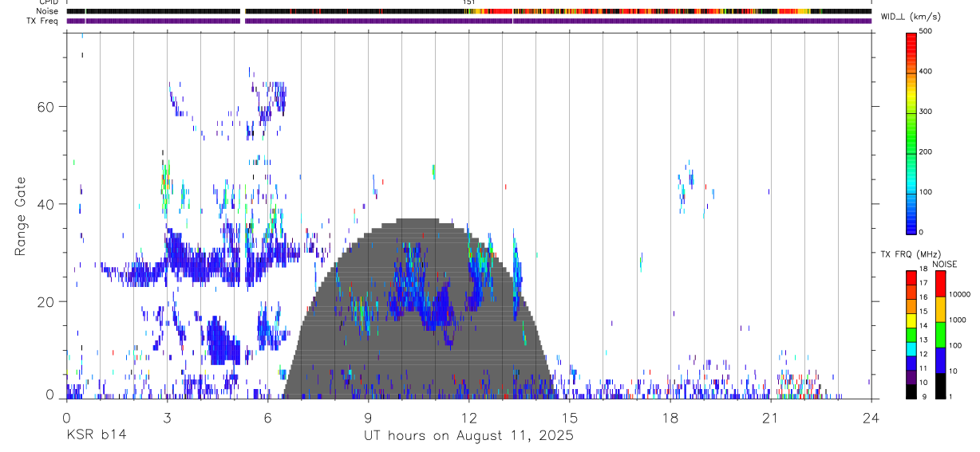Click the green segment of NOISE legend
This screenshot has height=452, width=980.
pyautogui.click(x=941, y=335)
